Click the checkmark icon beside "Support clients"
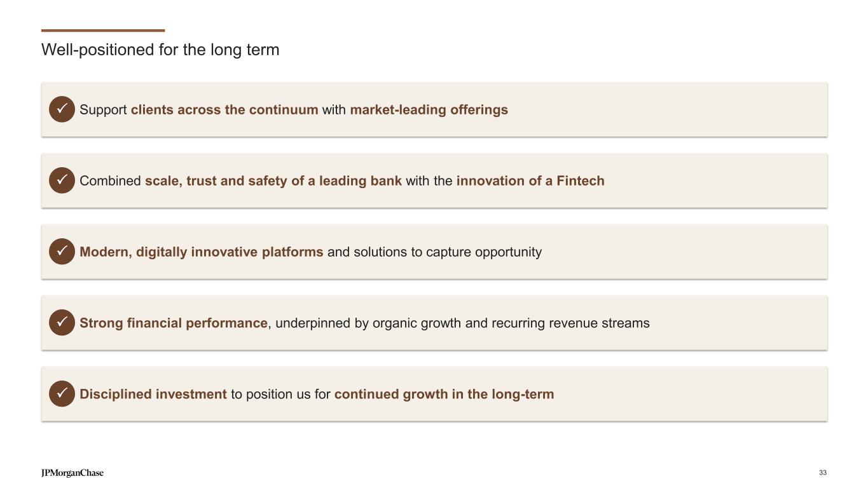868x488 pixels. tap(62, 109)
